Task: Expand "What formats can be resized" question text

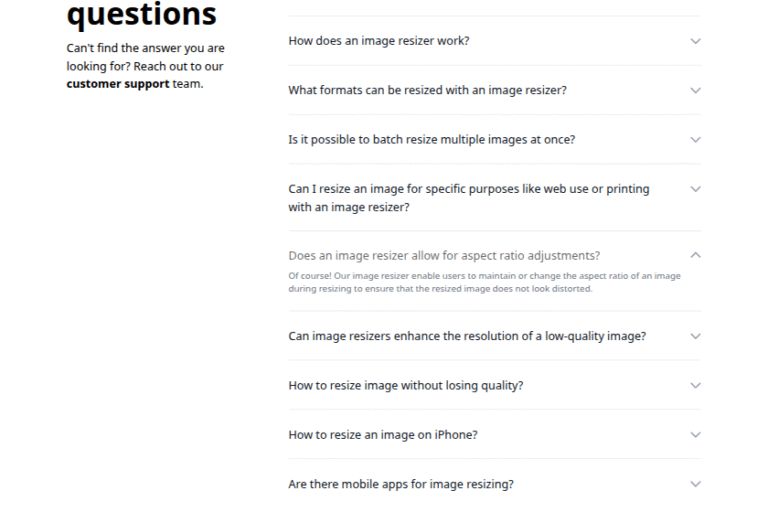Action: click(x=427, y=90)
